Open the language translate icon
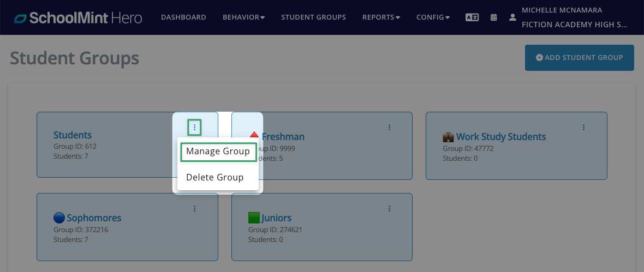This screenshot has height=272, width=644. point(472,17)
